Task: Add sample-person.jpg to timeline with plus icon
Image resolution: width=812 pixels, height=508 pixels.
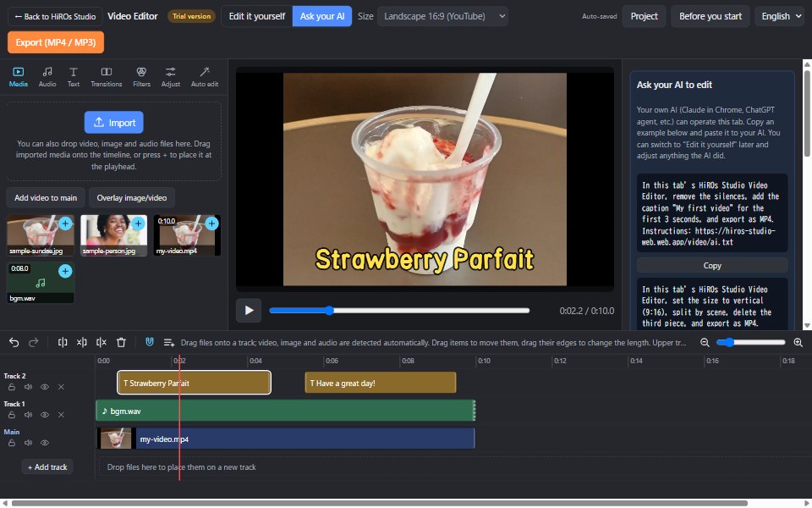Action: [138, 224]
